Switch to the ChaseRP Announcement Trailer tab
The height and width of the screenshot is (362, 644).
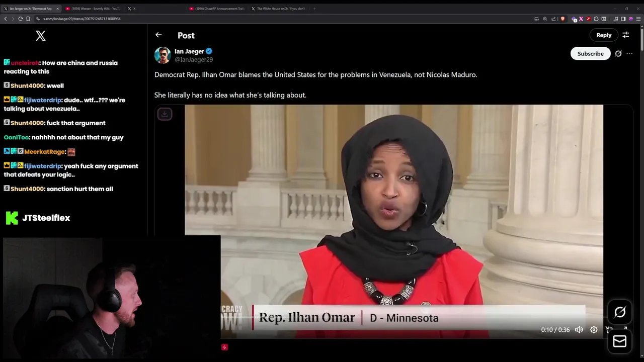pyautogui.click(x=216, y=9)
